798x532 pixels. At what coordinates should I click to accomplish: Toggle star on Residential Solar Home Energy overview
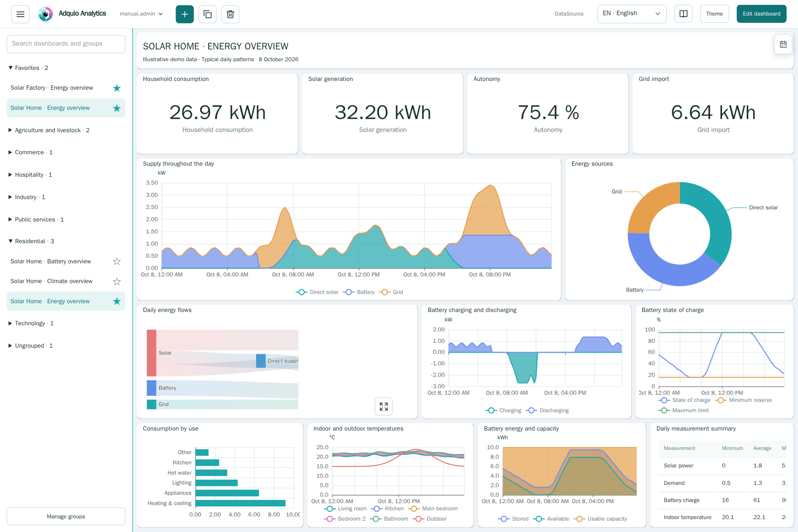(117, 301)
